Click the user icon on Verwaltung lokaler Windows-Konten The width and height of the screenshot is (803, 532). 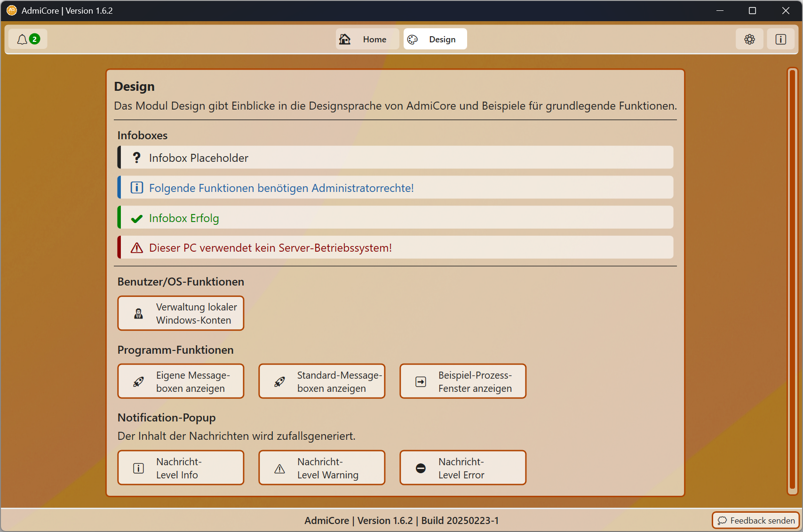click(x=138, y=313)
